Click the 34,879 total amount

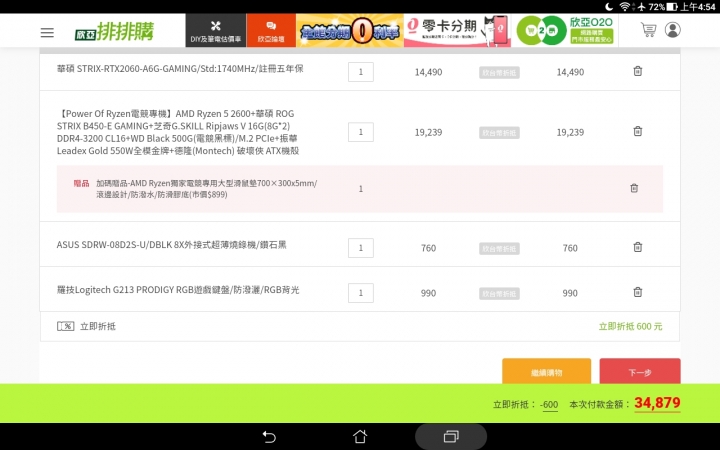click(657, 403)
